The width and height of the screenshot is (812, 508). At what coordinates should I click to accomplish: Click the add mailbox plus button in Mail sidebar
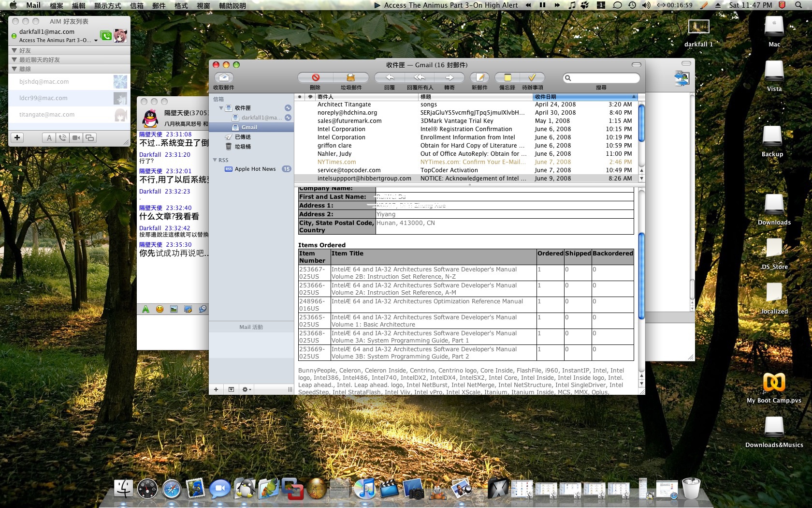(216, 389)
